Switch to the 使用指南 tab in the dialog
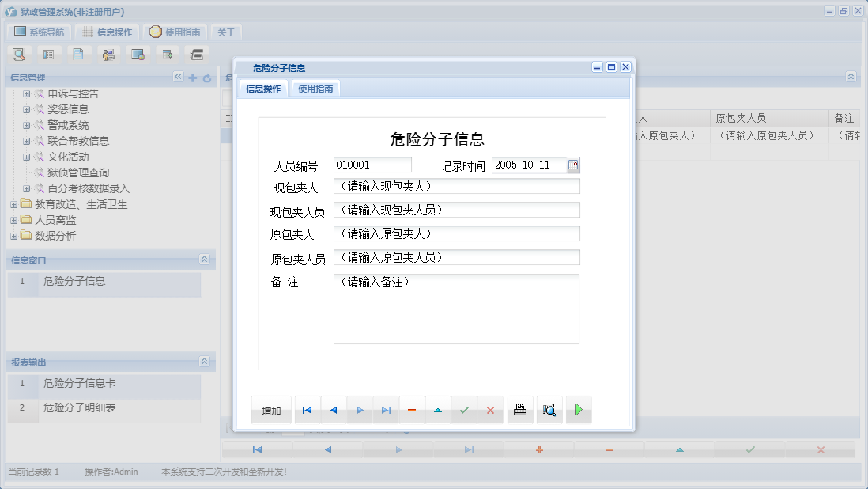This screenshot has height=489, width=868. coord(315,88)
